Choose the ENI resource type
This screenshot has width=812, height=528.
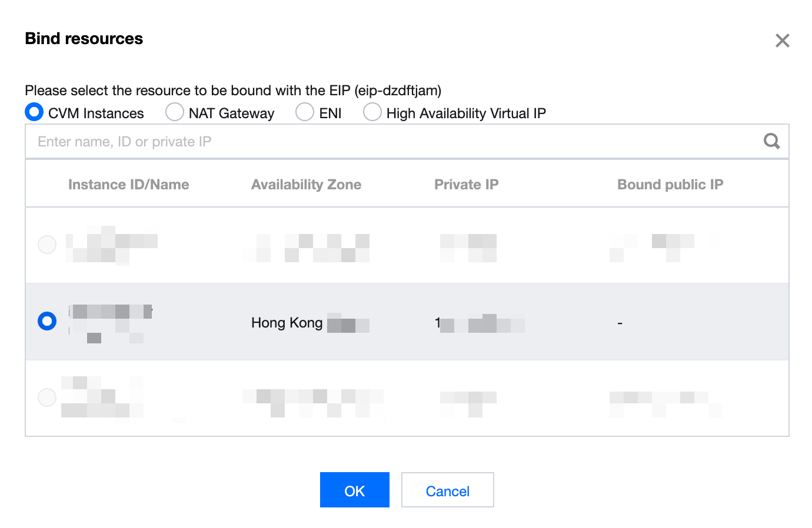click(305, 112)
